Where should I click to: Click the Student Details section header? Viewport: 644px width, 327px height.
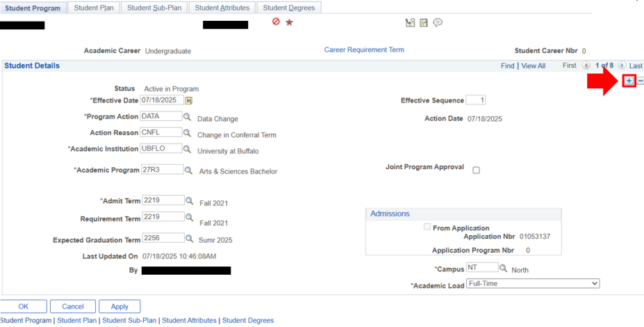click(32, 66)
